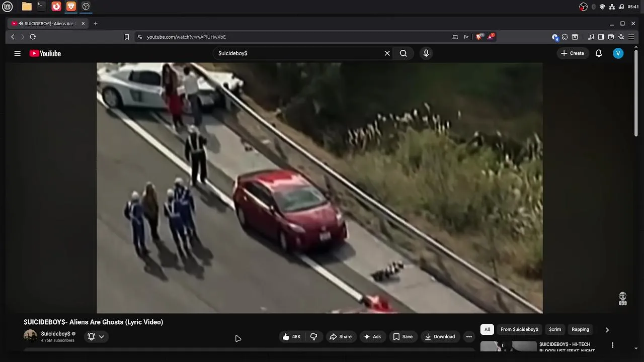
Task: Open Leo AI sparkle icon
Action: 621,37
